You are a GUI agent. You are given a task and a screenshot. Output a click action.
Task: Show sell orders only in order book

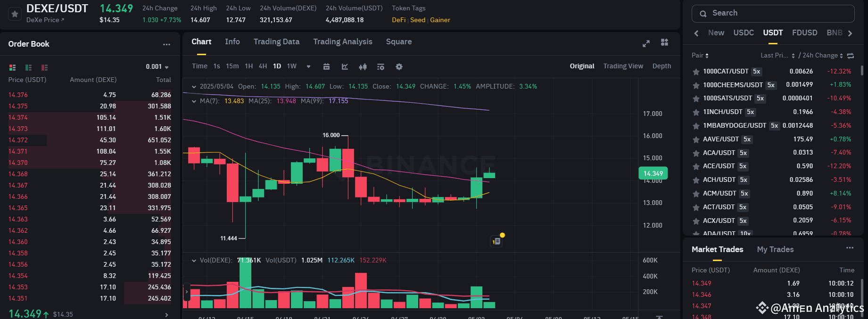point(45,67)
